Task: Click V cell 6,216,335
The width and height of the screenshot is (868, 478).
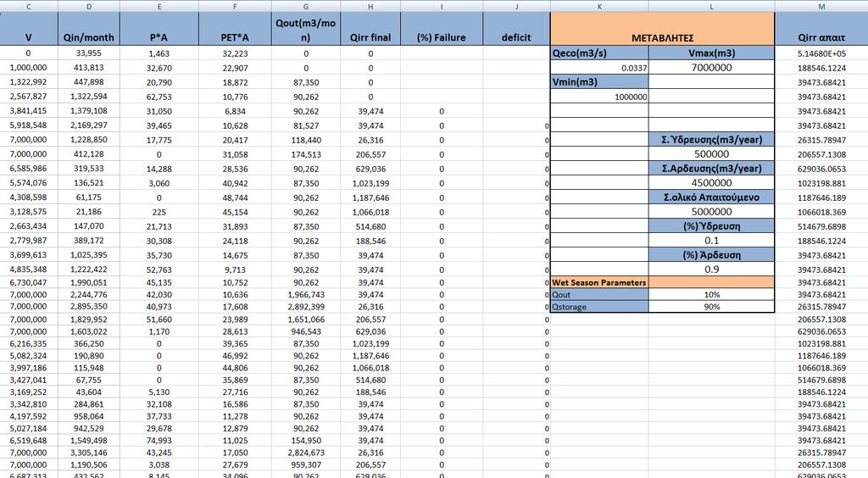Action: [28, 343]
